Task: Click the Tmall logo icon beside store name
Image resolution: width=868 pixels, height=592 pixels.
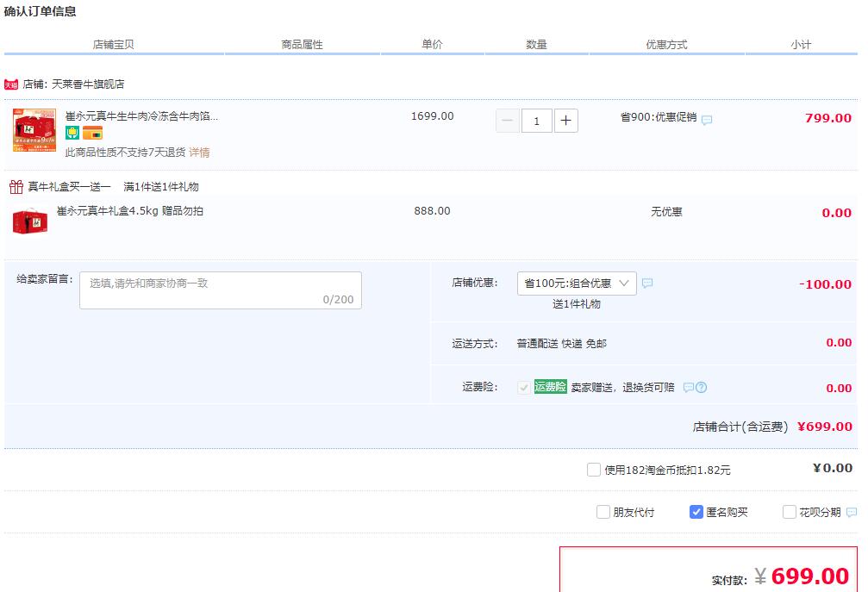Action: pyautogui.click(x=11, y=84)
